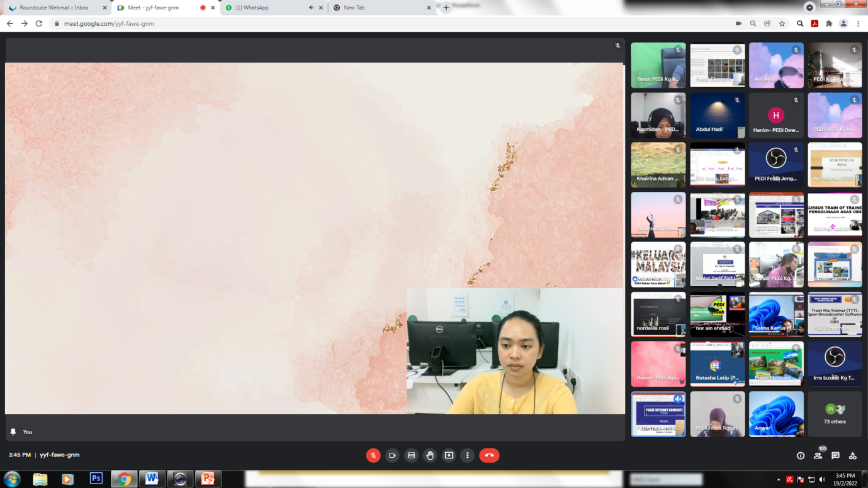868x488 pixels.
Task: Open the three-dot more options menu in Meet
Action: coord(467,455)
